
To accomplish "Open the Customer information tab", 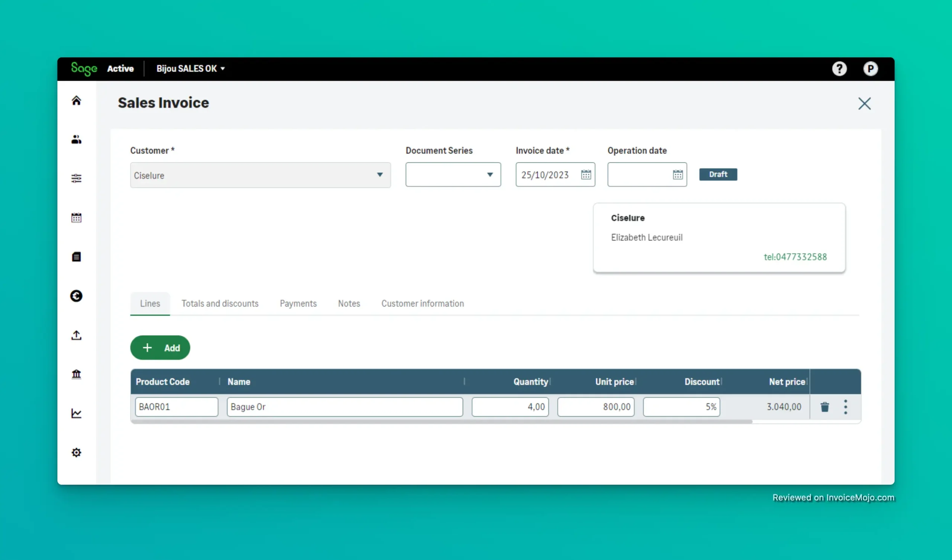I will pyautogui.click(x=422, y=303).
